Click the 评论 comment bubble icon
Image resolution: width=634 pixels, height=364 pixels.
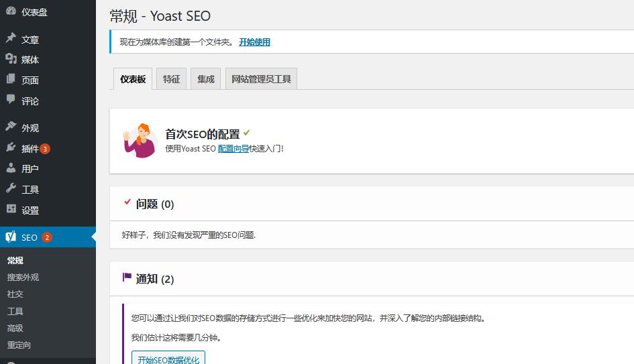tap(11, 101)
